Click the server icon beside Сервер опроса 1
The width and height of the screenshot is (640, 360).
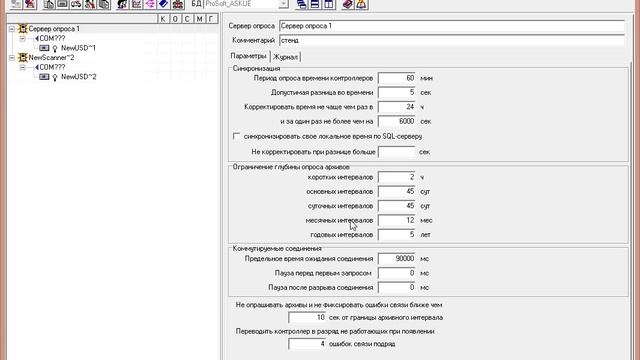(x=23, y=29)
